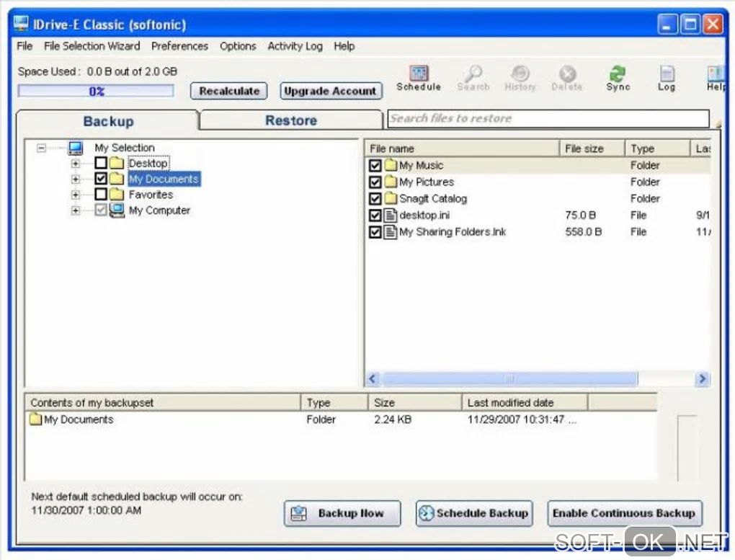Viewport: 735px width, 560px height.
Task: Open the Options menu
Action: click(x=238, y=46)
